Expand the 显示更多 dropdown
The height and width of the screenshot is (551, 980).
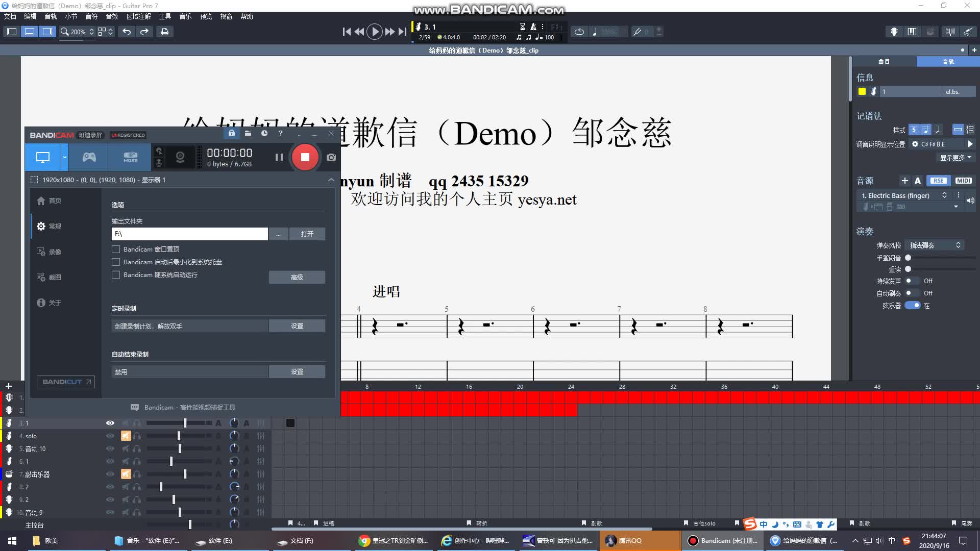coord(956,158)
